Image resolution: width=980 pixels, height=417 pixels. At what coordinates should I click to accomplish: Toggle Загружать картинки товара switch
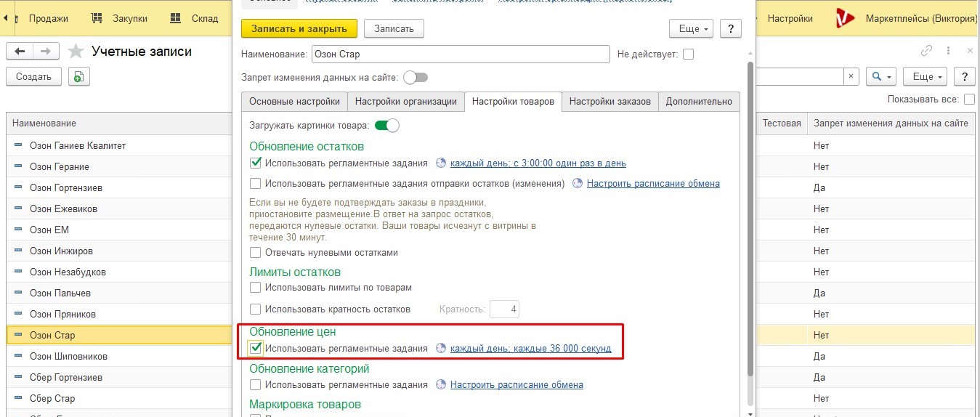387,125
